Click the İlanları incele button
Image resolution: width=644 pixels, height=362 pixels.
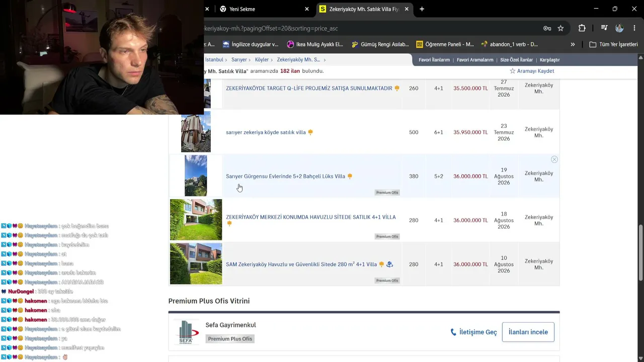coord(528,332)
